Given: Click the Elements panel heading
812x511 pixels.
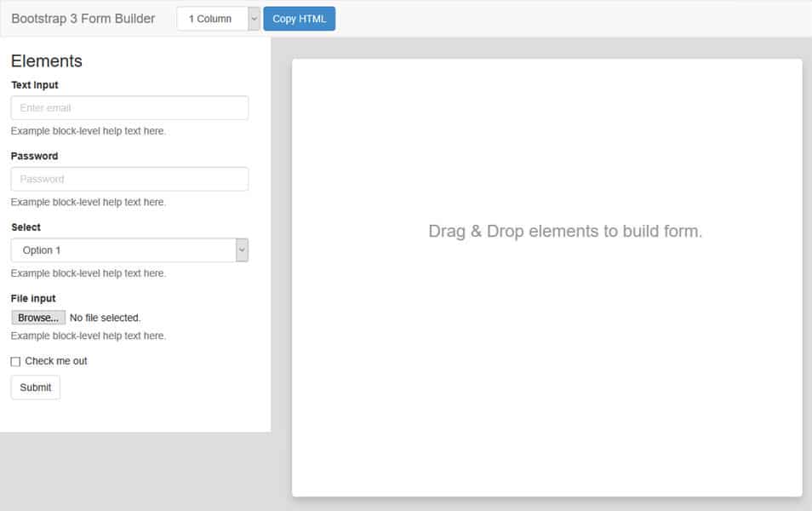Looking at the screenshot, I should pos(47,61).
